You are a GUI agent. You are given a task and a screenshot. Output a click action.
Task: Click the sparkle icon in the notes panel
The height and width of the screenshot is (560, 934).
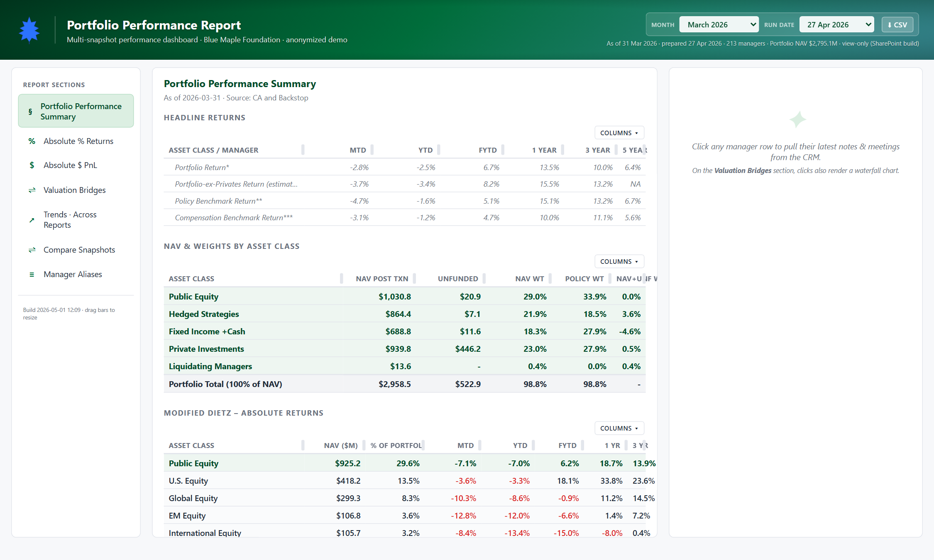click(797, 119)
